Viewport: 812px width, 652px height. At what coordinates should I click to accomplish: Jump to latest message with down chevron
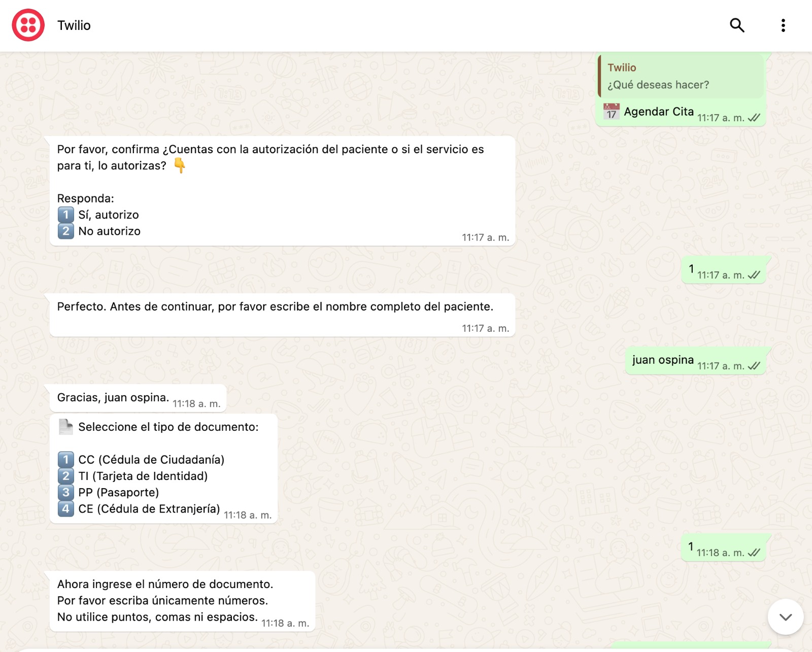pyautogui.click(x=786, y=617)
